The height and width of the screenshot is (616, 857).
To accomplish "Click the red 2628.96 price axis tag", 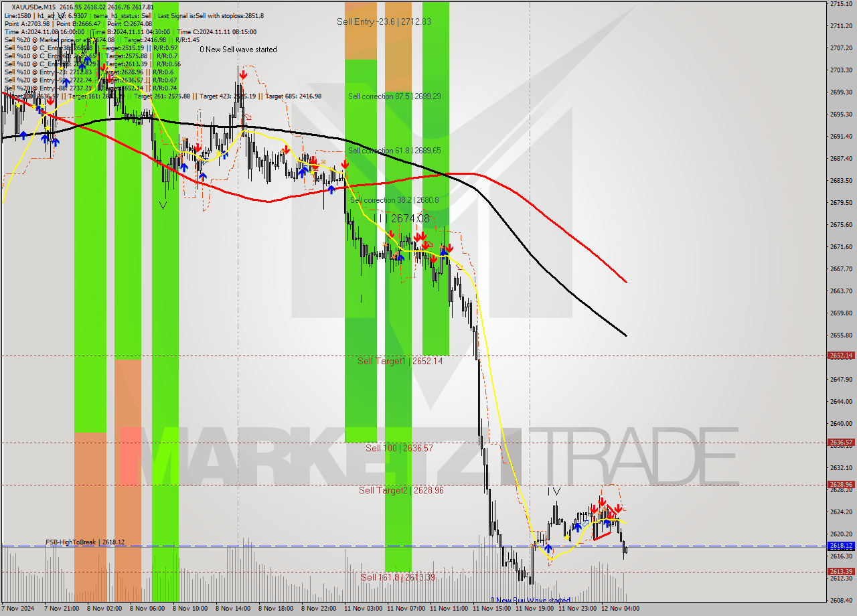I will [841, 485].
